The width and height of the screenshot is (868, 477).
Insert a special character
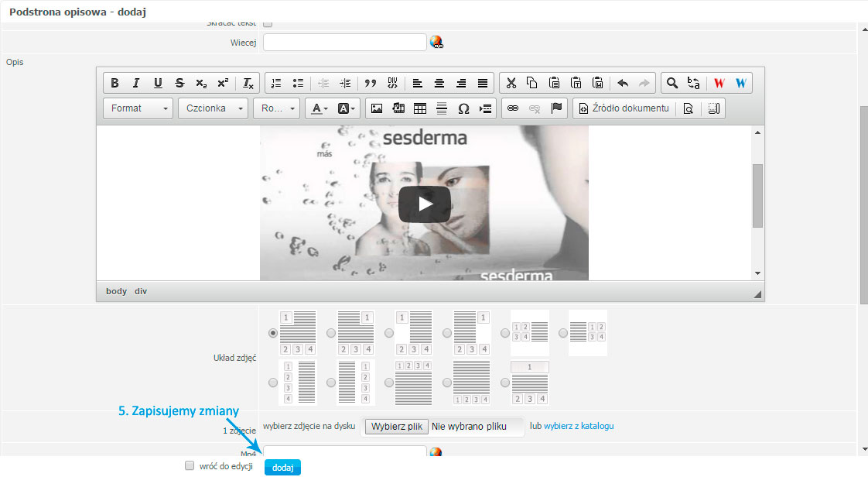(464, 108)
